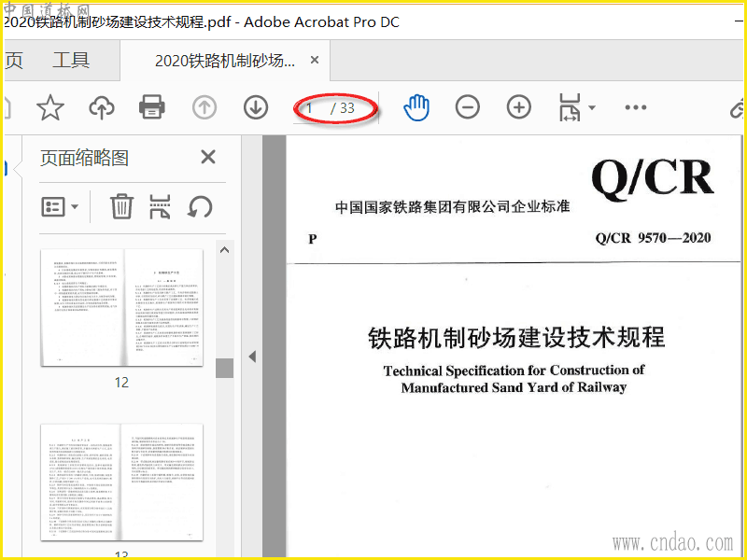
Task: Zoom in with the plus icon
Action: pos(519,107)
